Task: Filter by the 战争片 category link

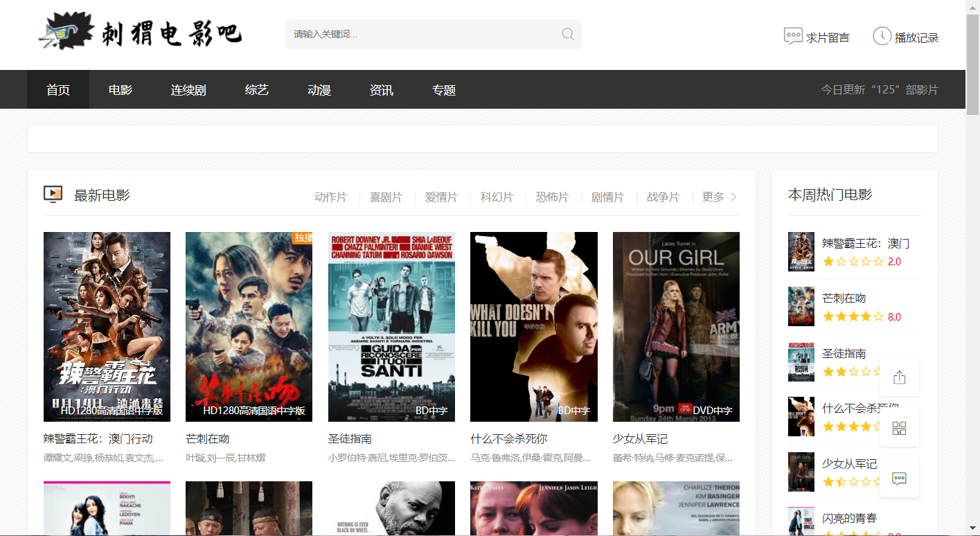Action: (663, 197)
